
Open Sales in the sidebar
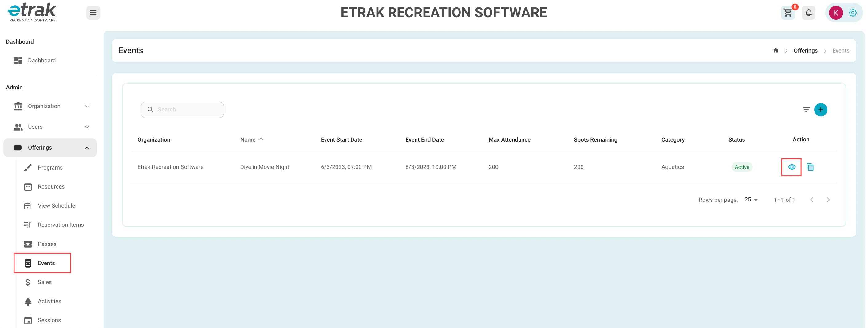pos(45,282)
